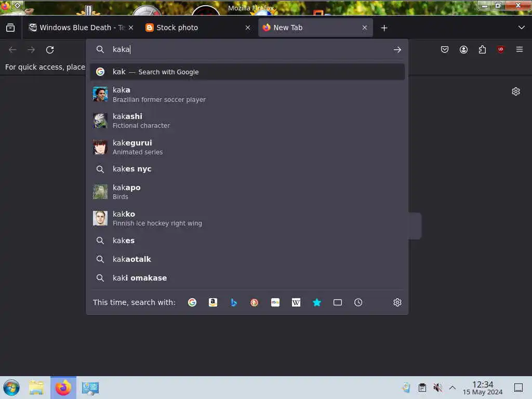This screenshot has height=399, width=532.
Task: Select kakko ice hockey suggestion
Action: tap(247, 218)
